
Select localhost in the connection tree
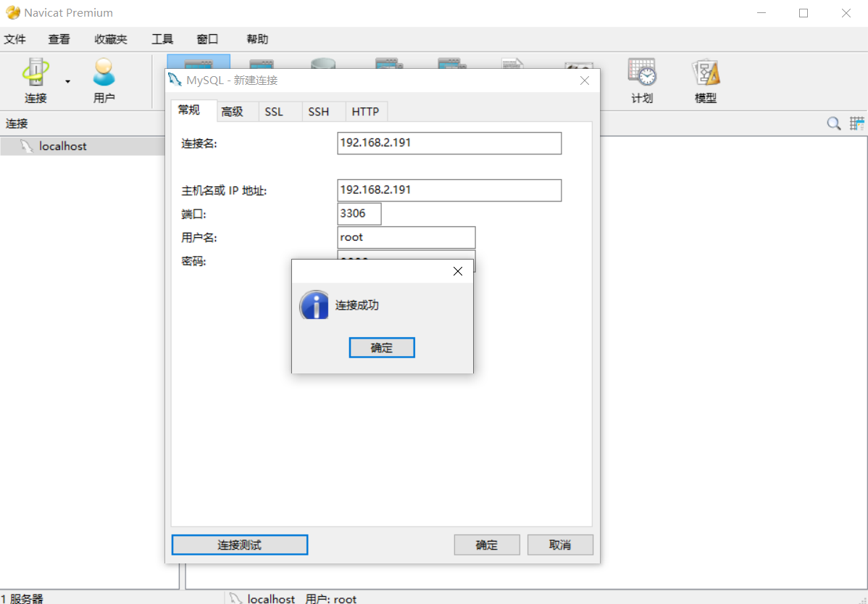[x=62, y=146]
